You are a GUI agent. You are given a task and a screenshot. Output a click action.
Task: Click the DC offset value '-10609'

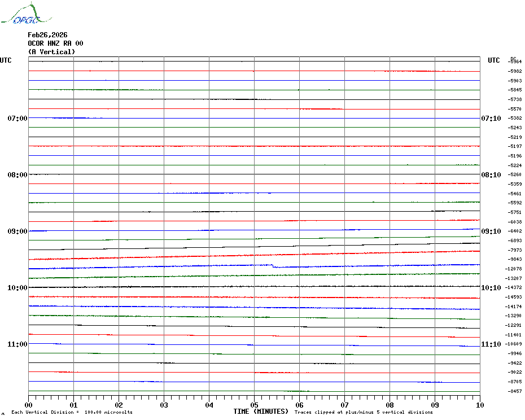pos(513,344)
